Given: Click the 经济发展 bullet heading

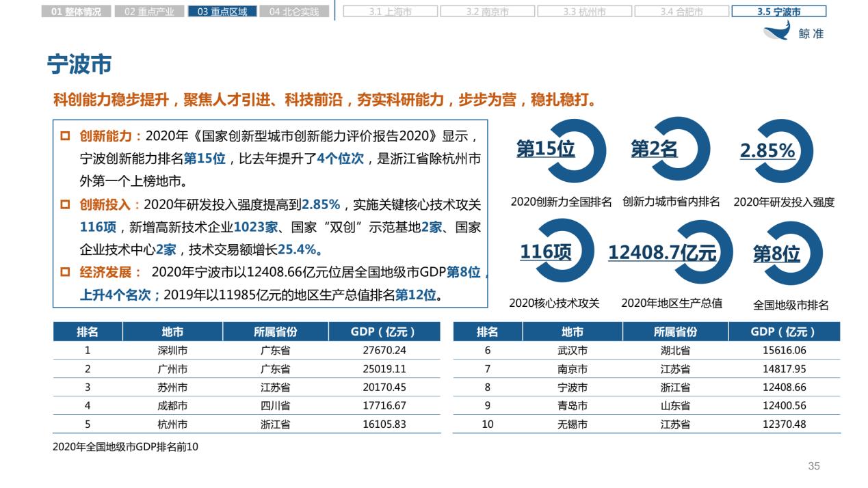Looking at the screenshot, I should pos(111,272).
